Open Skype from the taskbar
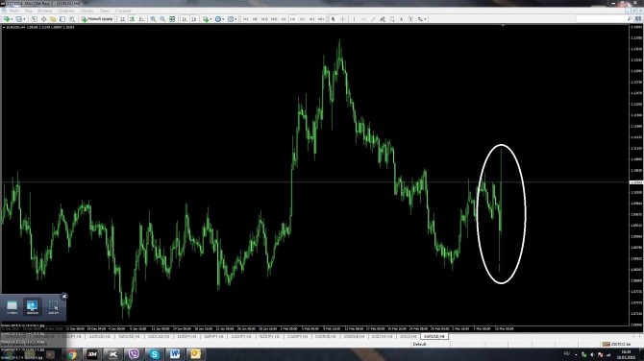The height and width of the screenshot is (361, 644). (x=154, y=354)
